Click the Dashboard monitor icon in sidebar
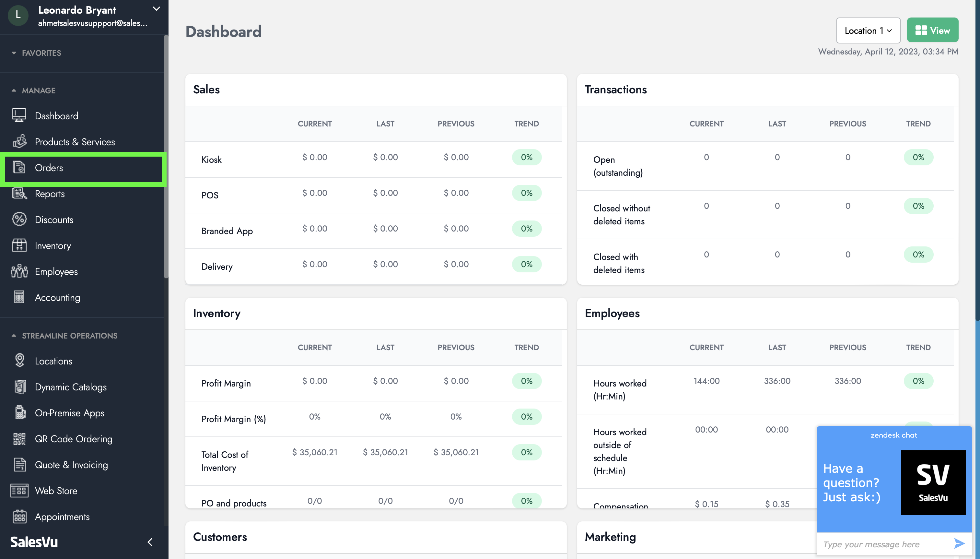Image resolution: width=980 pixels, height=559 pixels. pos(19,115)
